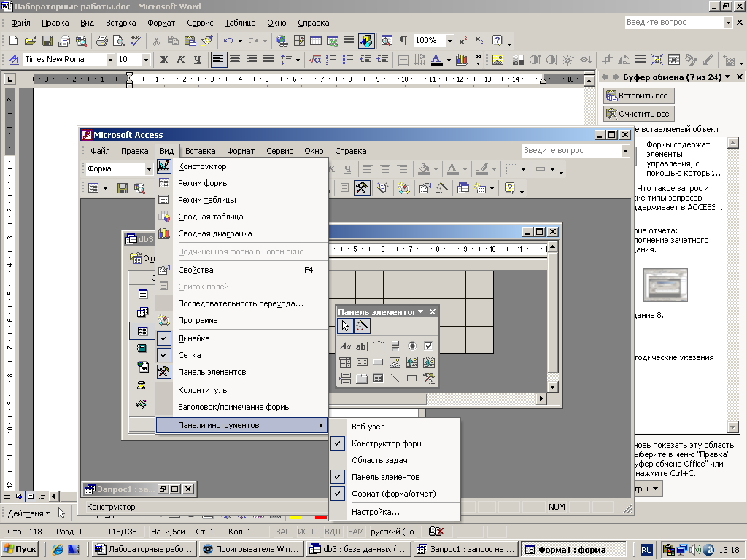Open file with the folder icon in Word
747x560 pixels.
coord(30,41)
